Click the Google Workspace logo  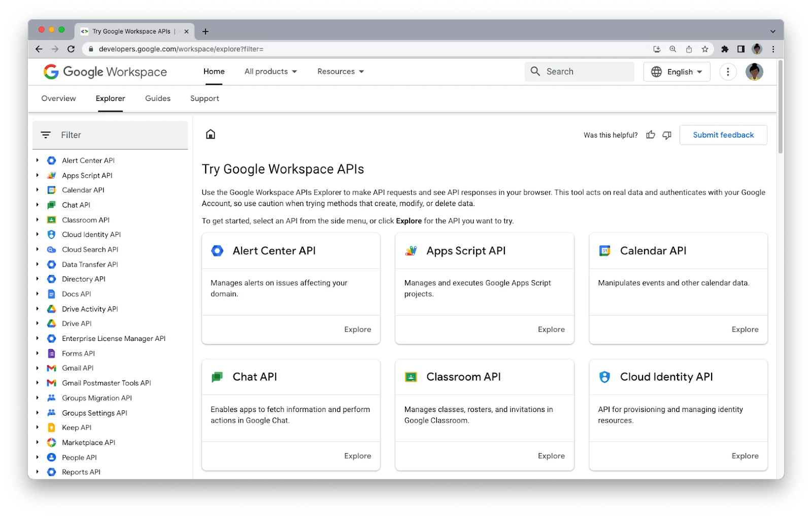coord(105,72)
